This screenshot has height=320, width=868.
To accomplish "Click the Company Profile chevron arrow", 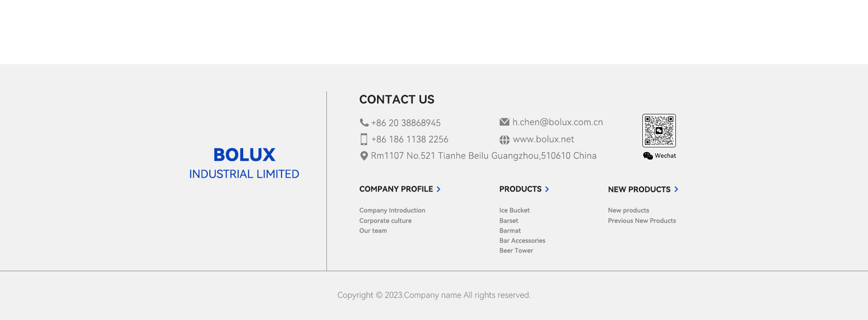I will coord(439,189).
